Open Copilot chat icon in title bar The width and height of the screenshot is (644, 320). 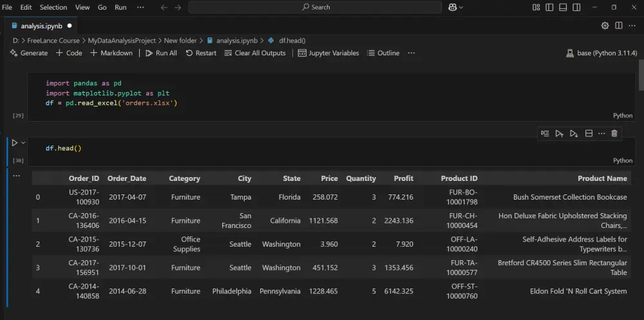453,7
